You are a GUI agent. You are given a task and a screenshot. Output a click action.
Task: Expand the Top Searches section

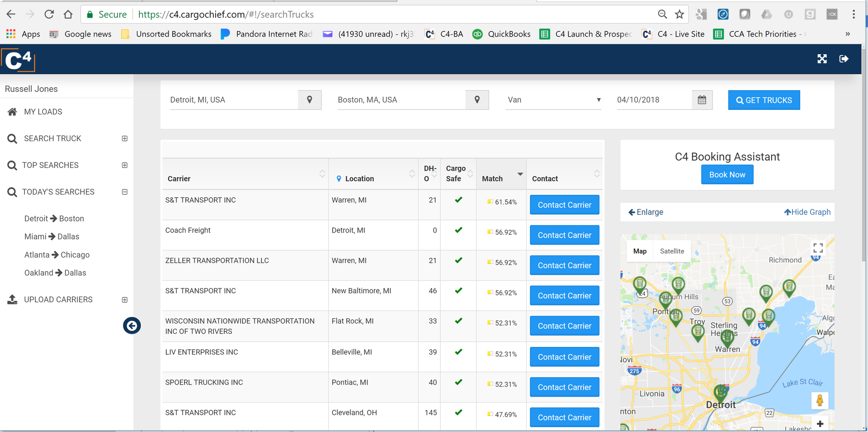(124, 165)
